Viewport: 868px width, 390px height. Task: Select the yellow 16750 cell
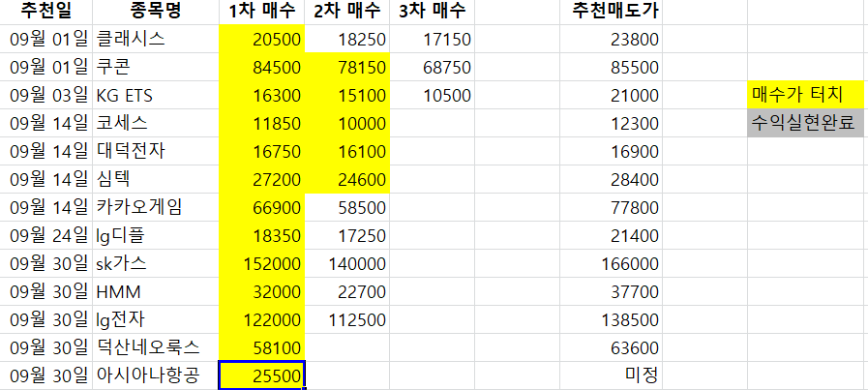262,151
